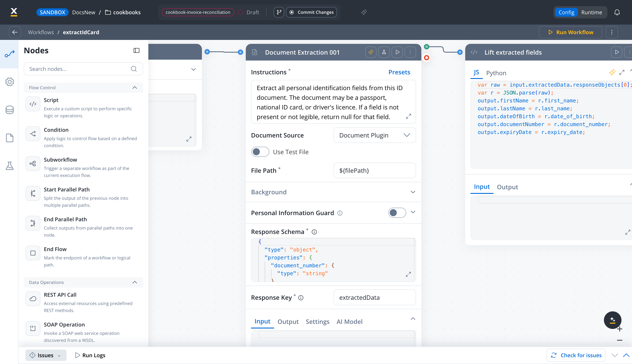
Task: Run the Document Extraction 001 node
Action: [x=397, y=52]
